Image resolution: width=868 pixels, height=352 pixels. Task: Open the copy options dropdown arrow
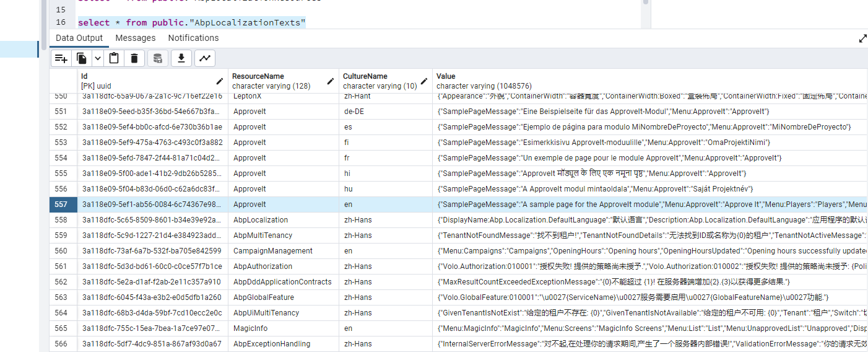click(x=97, y=58)
